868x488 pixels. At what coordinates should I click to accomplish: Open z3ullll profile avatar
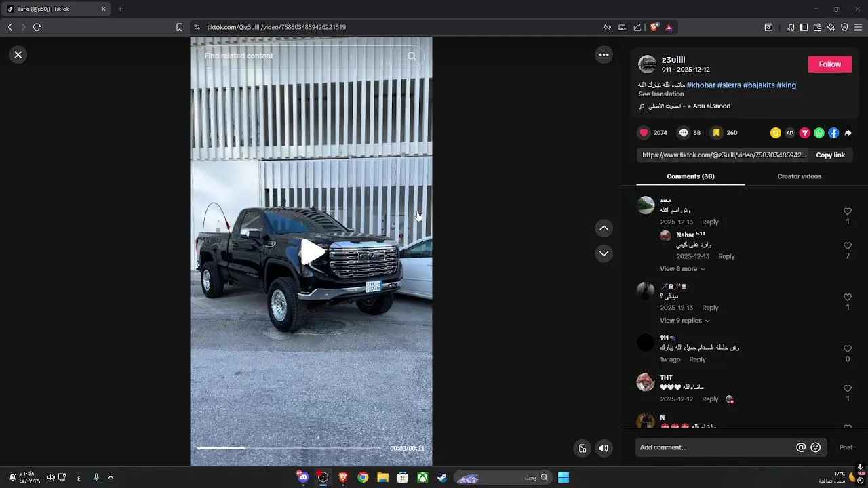(648, 64)
